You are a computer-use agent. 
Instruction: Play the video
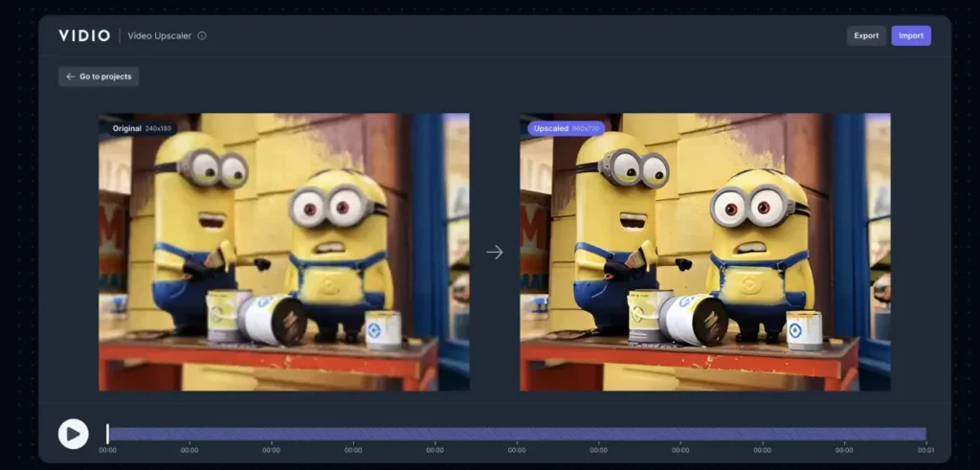tap(73, 434)
